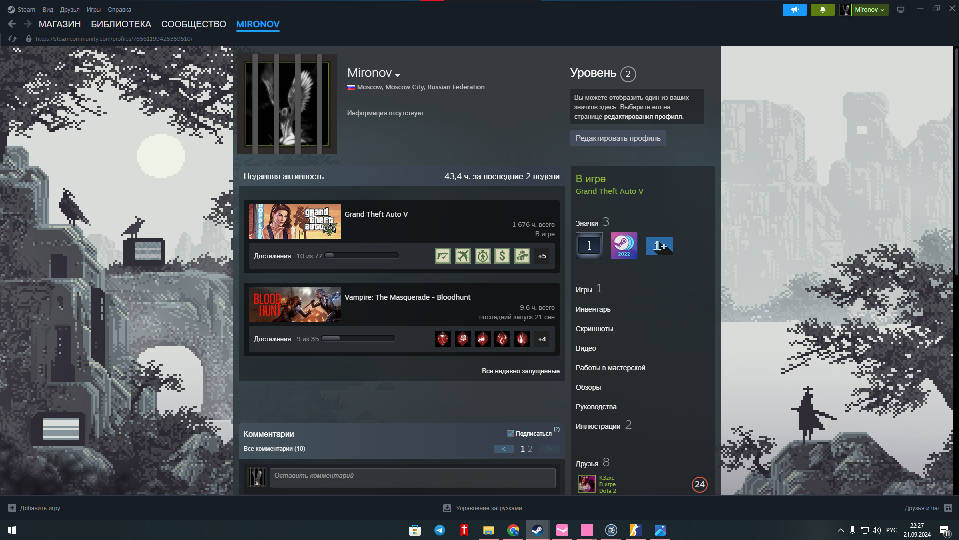
Task: Open the Скриншоты link
Action: (x=594, y=328)
